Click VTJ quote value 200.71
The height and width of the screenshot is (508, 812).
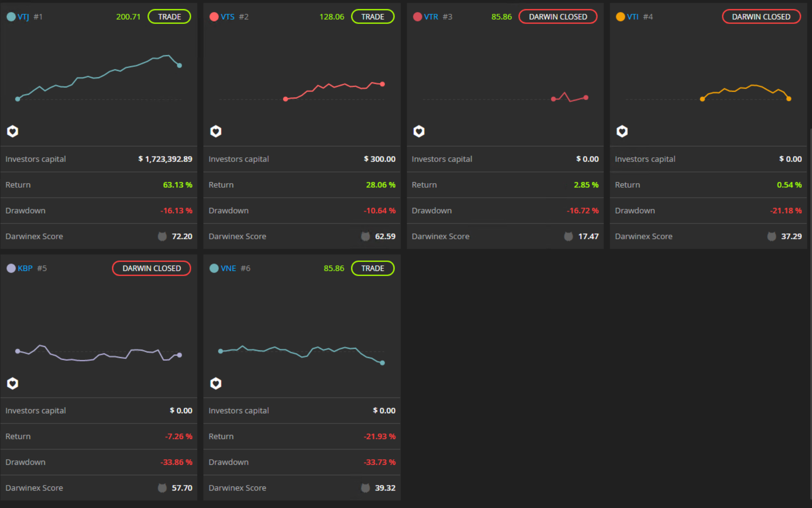coord(128,17)
